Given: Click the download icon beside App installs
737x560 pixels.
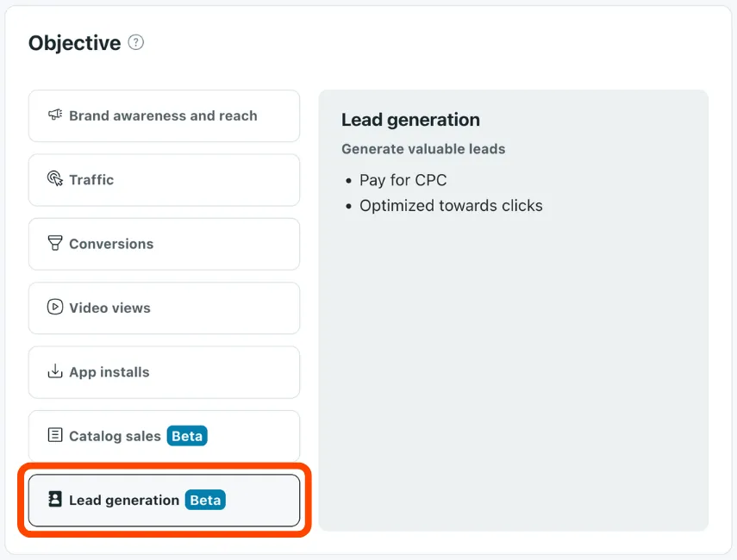Looking at the screenshot, I should point(55,370).
